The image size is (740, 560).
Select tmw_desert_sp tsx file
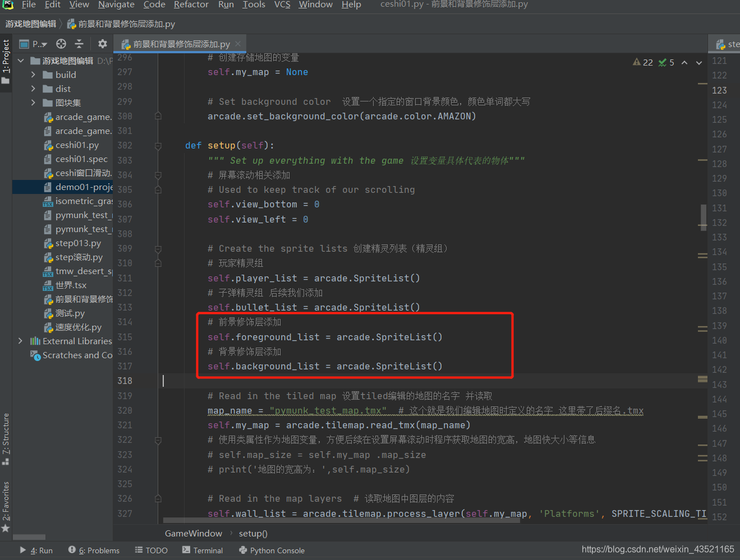[x=78, y=271]
